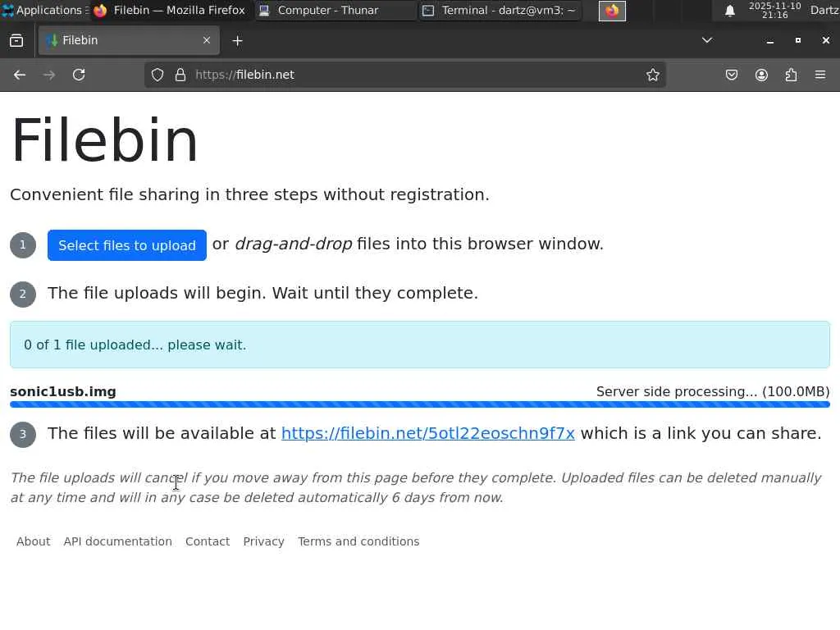
Task: Select Filebin Firefox taskbar entry
Action: (x=170, y=10)
